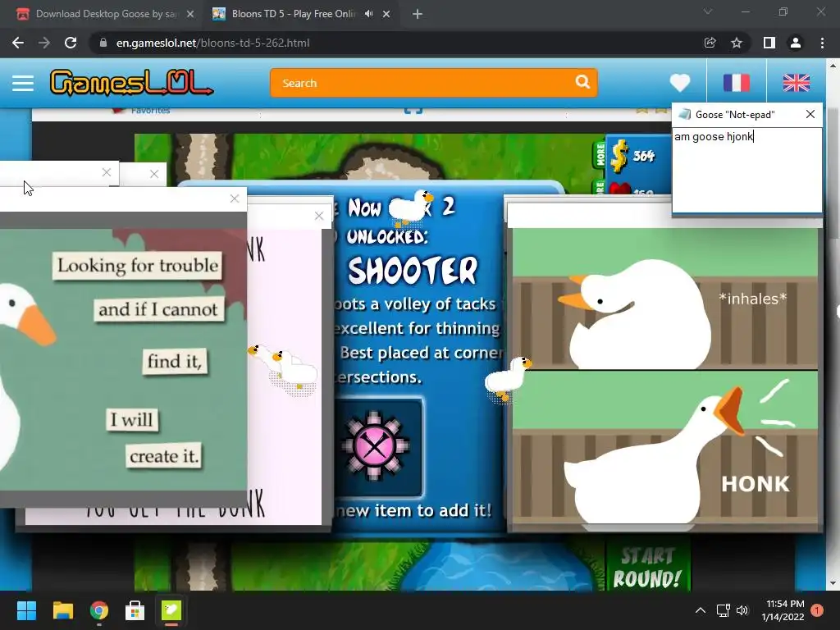Show hidden system tray icons
The height and width of the screenshot is (630, 840).
point(701,610)
